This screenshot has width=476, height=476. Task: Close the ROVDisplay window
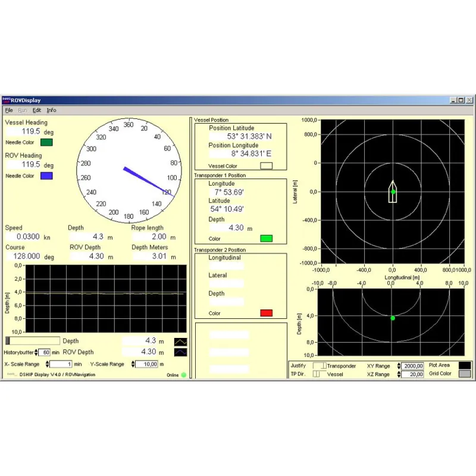(x=469, y=100)
